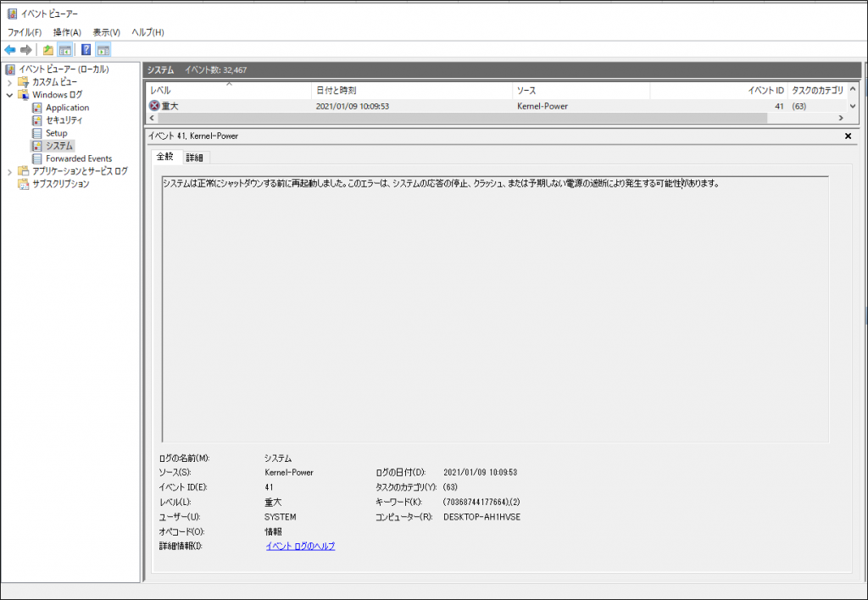This screenshot has width=868, height=600.
Task: Click the 2021/01/09 10:09:53 event row date
Action: (353, 106)
